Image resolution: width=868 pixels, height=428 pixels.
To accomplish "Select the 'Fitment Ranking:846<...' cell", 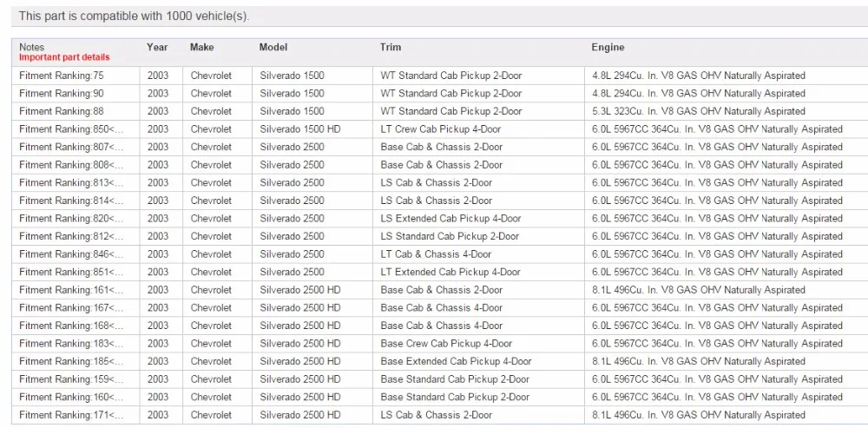I will pyautogui.click(x=76, y=254).
